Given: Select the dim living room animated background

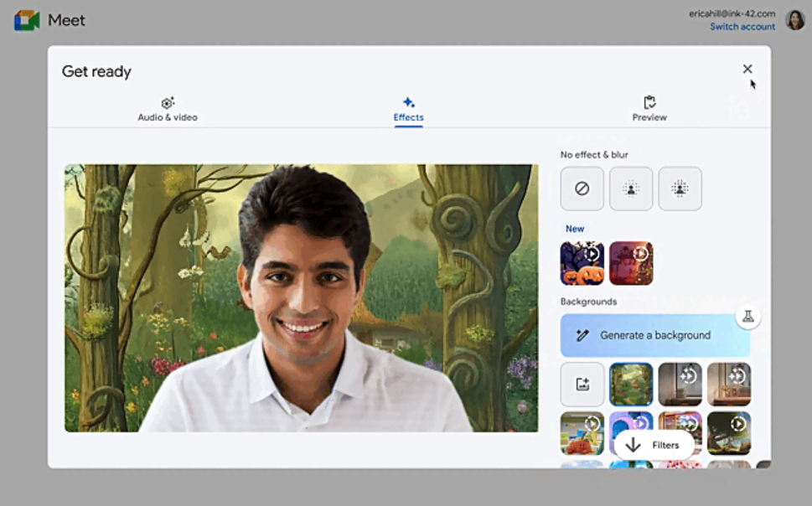Looking at the screenshot, I should tap(680, 385).
